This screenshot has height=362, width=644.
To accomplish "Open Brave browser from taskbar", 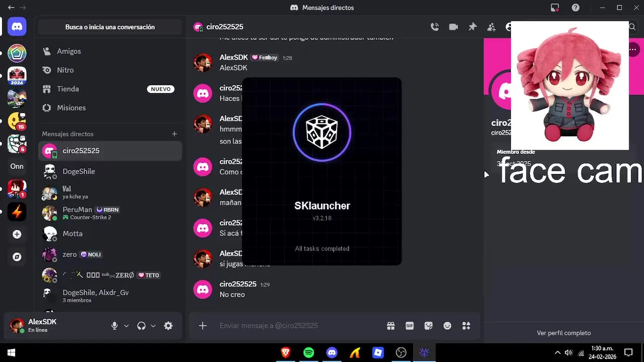I will tap(285, 353).
